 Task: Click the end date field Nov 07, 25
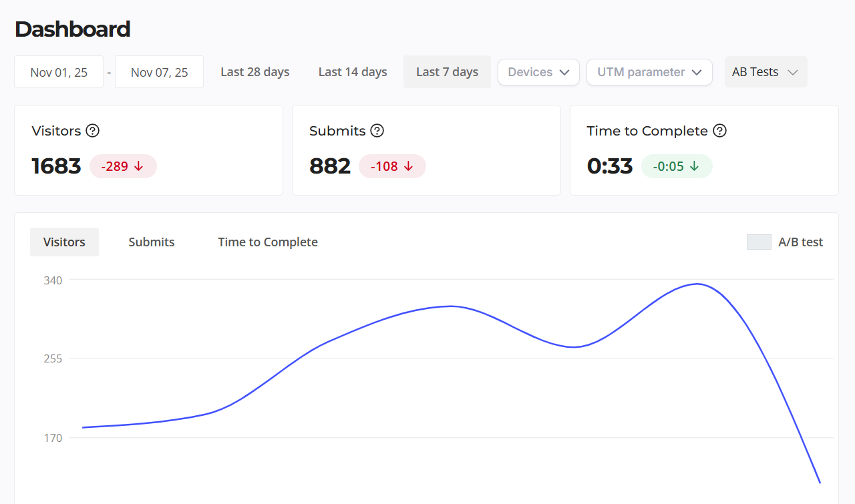pos(159,72)
